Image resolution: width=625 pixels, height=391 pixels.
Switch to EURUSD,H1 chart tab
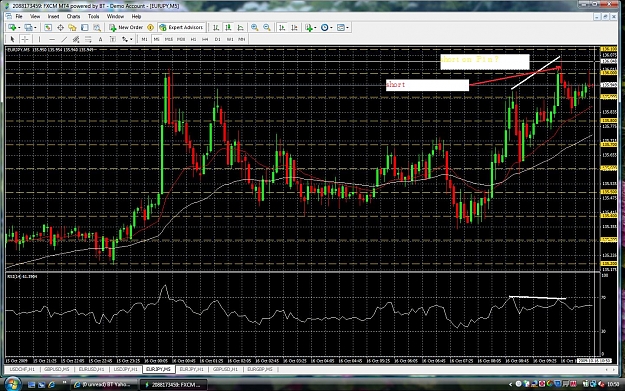[x=91, y=369]
